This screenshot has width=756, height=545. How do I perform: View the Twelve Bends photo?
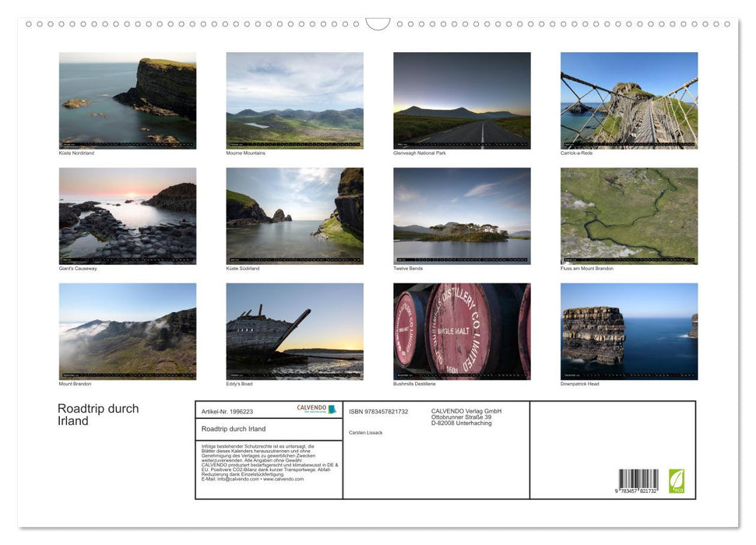(x=462, y=214)
